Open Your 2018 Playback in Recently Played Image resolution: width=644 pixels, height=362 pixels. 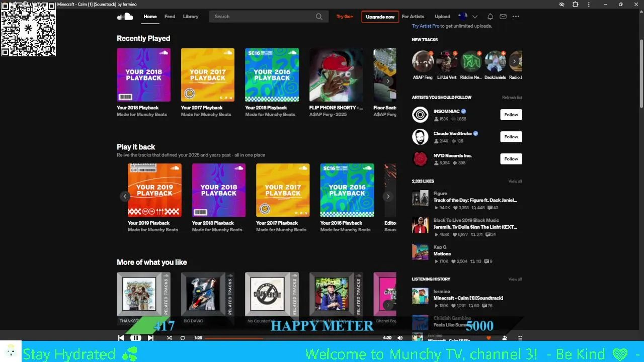coord(143,75)
